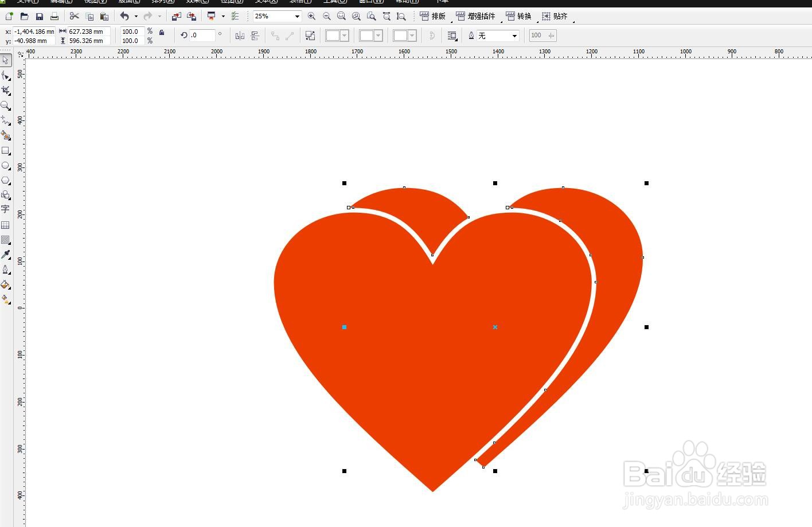Screen dimensions: 812x527
Task: Open the 贴齐 snap menu
Action: click(x=555, y=17)
